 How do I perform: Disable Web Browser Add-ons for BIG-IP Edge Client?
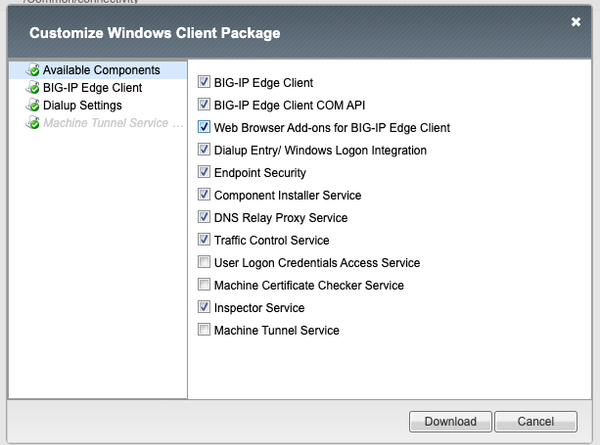point(204,128)
